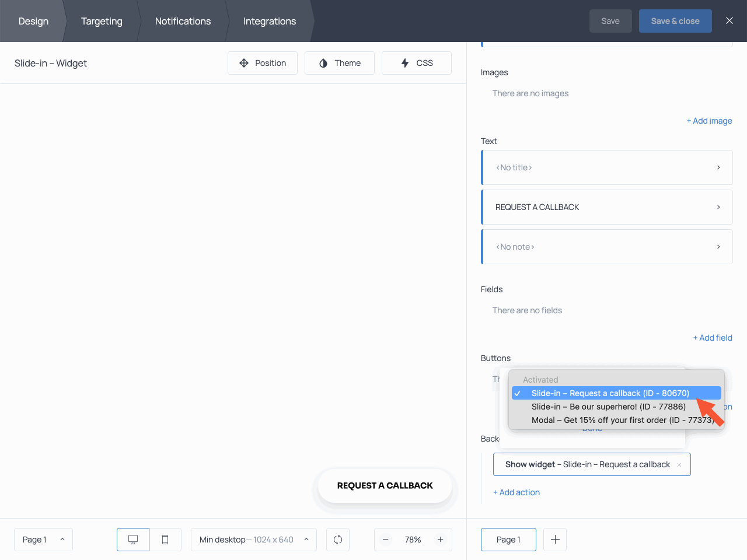Viewport: 747px width, 560px height.
Task: Switch to the Notifications tab
Action: (x=183, y=21)
